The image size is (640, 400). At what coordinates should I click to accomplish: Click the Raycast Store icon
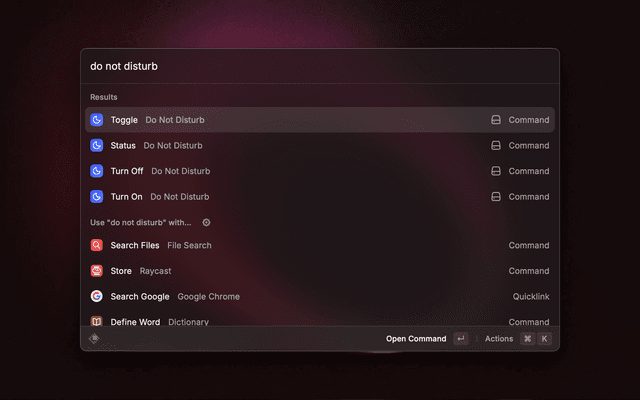pyautogui.click(x=97, y=271)
